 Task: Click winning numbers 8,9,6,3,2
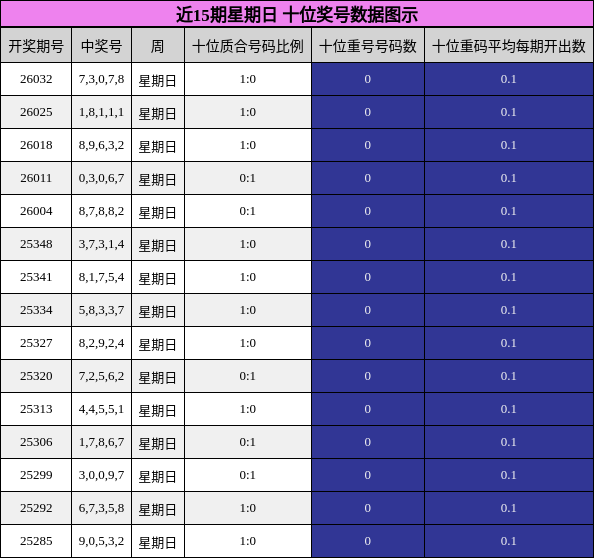click(x=102, y=145)
